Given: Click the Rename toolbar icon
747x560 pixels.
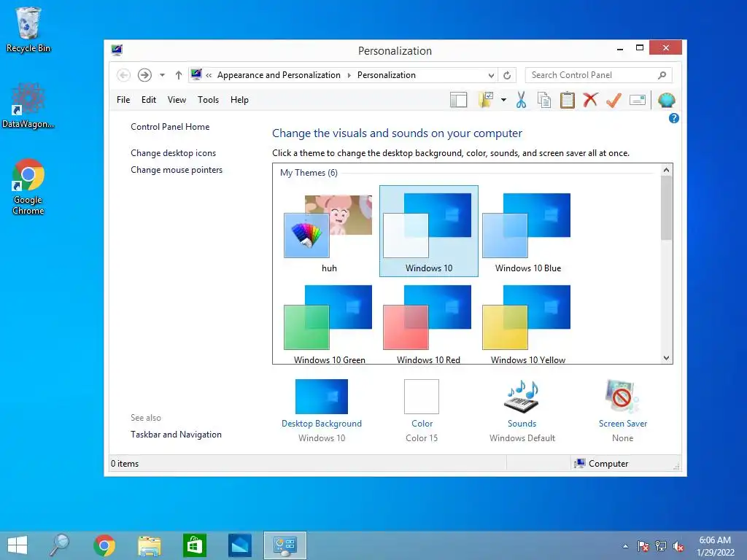Looking at the screenshot, I should pos(638,100).
